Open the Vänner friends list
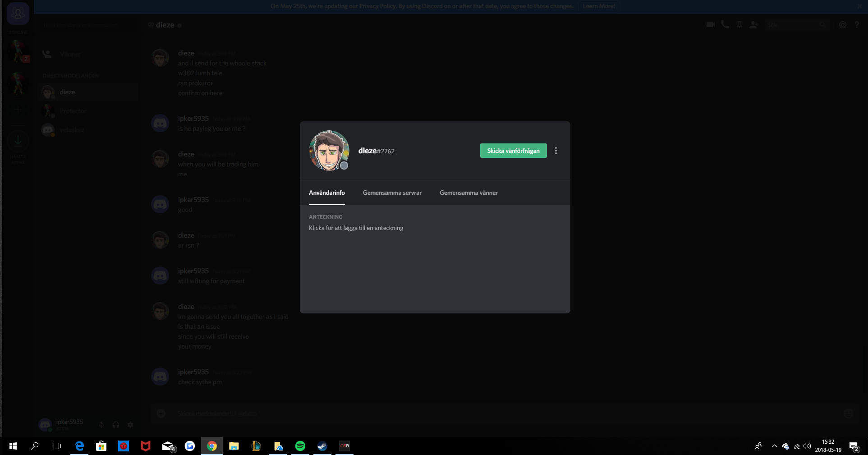The image size is (868, 455). [88, 54]
